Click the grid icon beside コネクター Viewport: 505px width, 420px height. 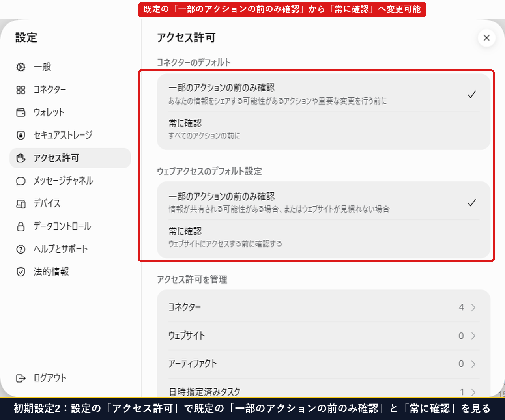(21, 90)
